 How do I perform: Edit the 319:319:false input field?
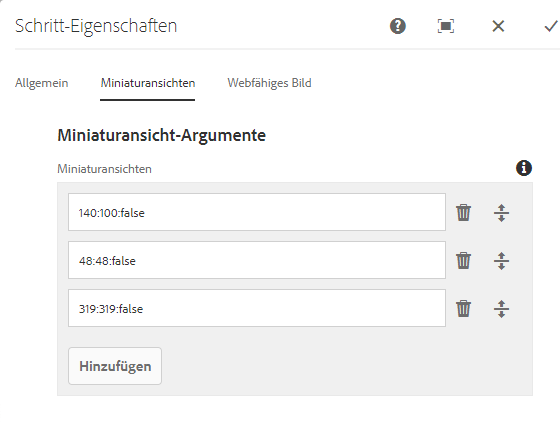point(257,308)
